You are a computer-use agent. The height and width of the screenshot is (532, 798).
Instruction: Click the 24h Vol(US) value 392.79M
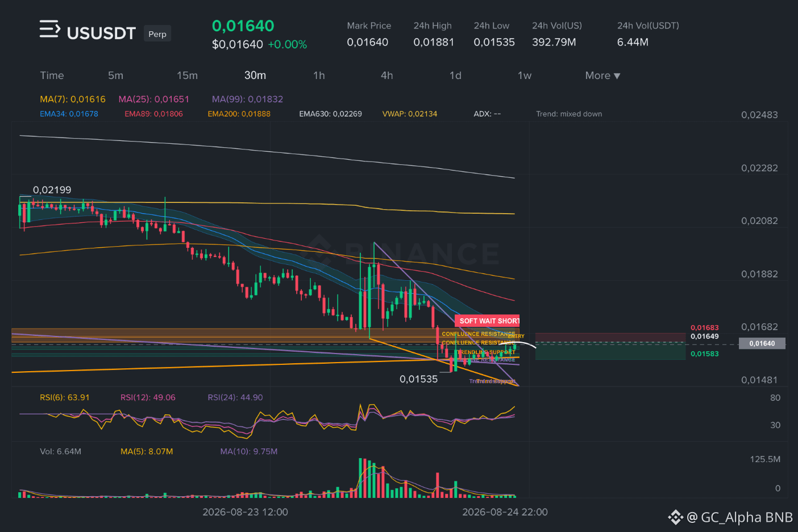[x=554, y=42]
